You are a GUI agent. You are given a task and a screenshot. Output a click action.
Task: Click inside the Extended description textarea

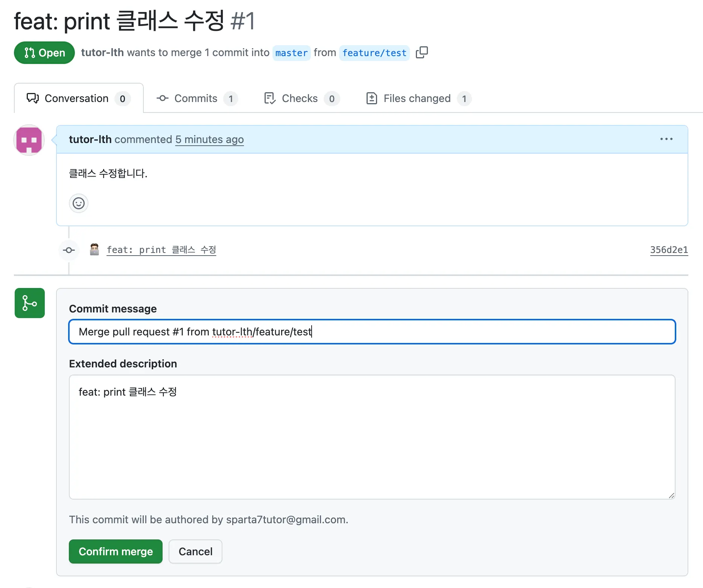(x=372, y=437)
